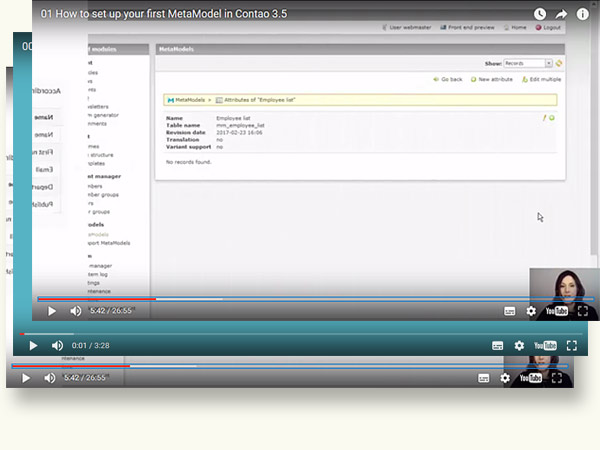The height and width of the screenshot is (450, 600).
Task: Mute volume on the teal middle player
Action: coord(57,346)
